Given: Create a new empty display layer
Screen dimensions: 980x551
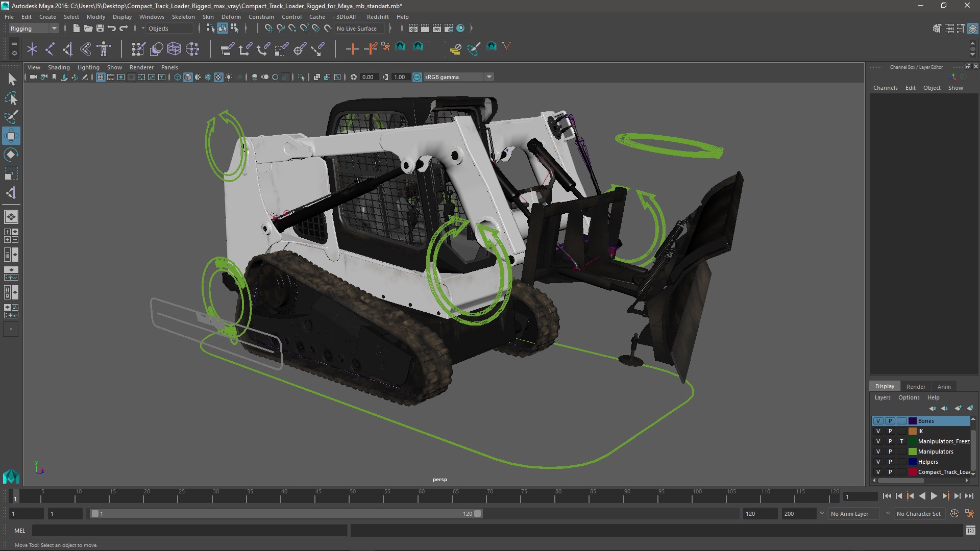Looking at the screenshot, I should [x=959, y=408].
